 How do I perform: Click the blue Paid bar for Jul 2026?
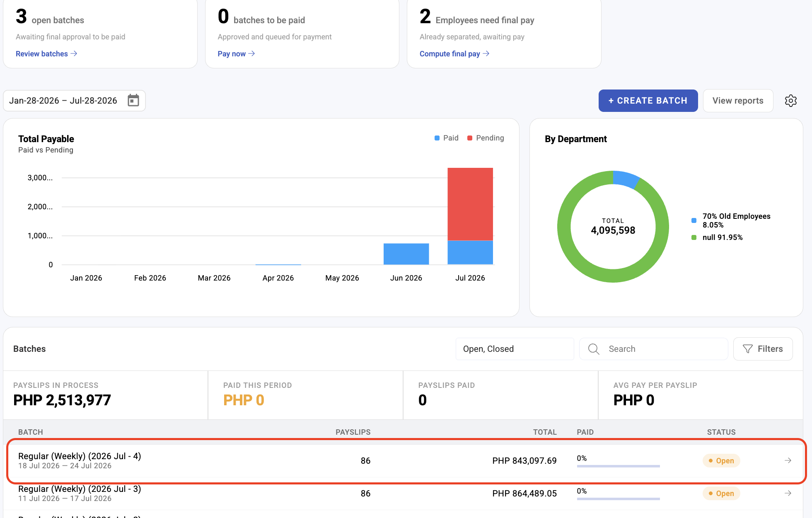(470, 252)
